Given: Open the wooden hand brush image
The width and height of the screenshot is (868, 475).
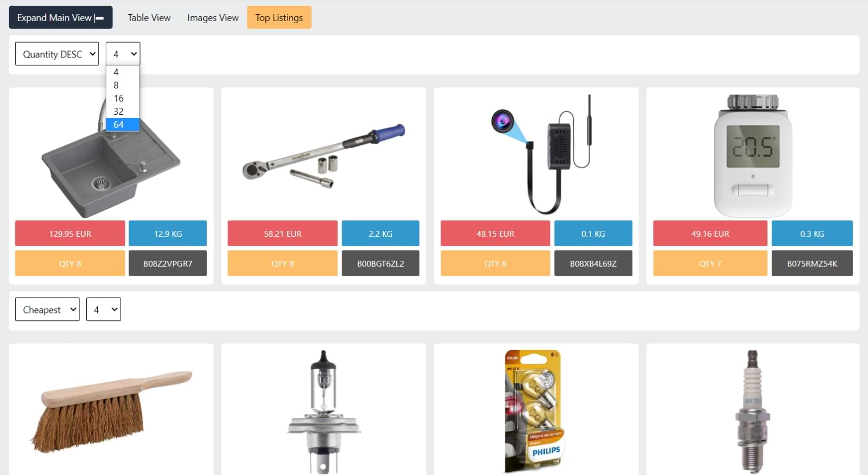Looking at the screenshot, I should [111, 411].
